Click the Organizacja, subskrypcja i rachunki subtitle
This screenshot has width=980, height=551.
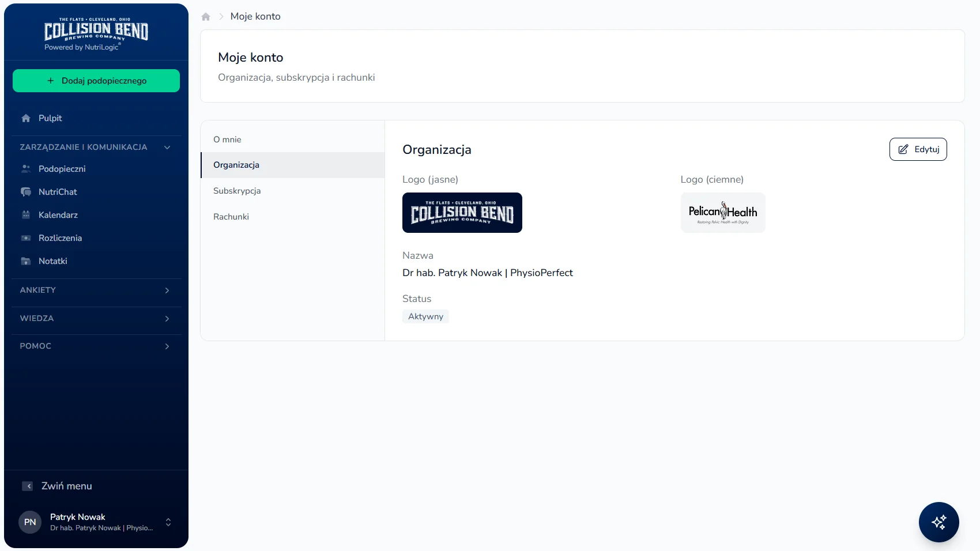pos(296,78)
